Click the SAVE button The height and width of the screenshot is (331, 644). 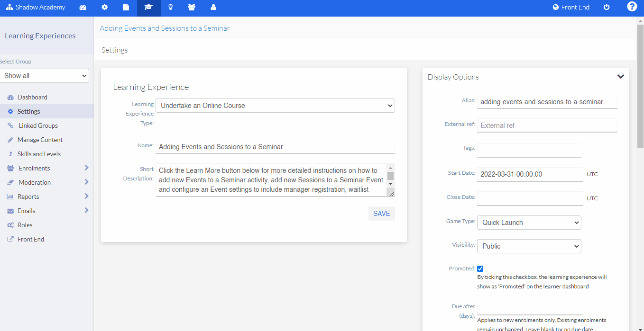[x=381, y=213]
